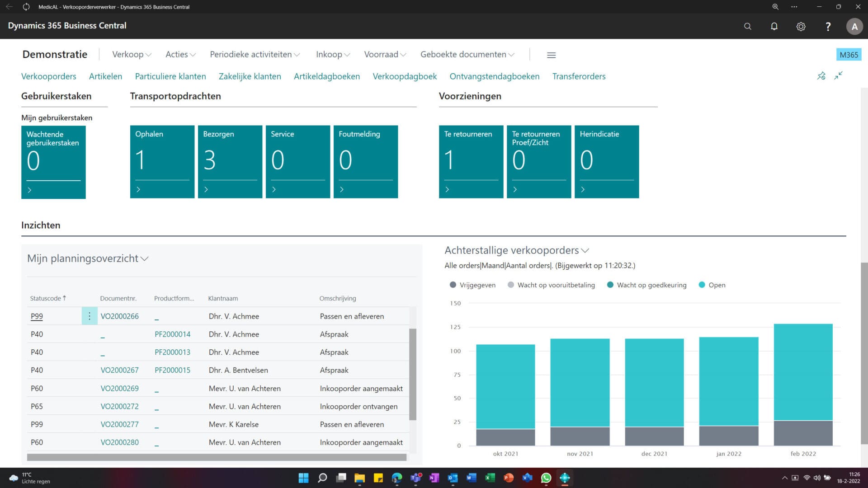Sort by Statuscode column header
This screenshot has height=488, width=868.
[x=48, y=298]
